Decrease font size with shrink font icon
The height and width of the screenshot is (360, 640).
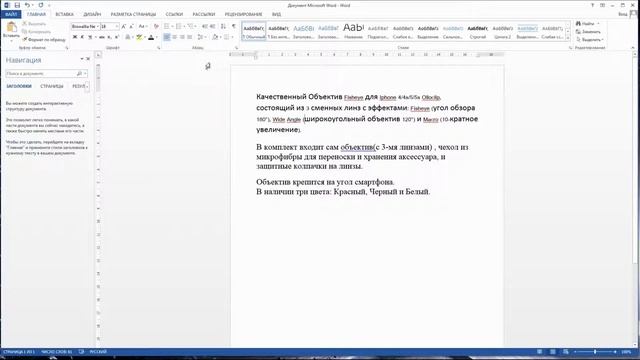(x=131, y=27)
